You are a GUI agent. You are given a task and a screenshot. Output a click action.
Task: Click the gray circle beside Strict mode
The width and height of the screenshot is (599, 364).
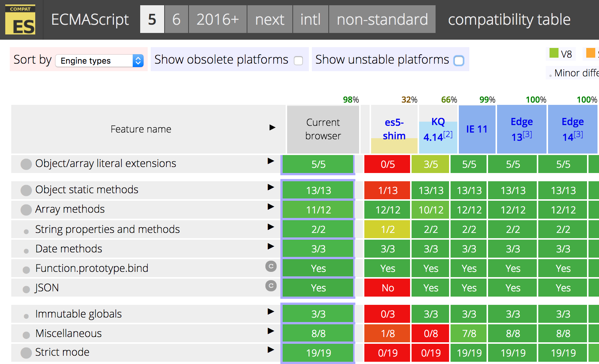tap(26, 353)
